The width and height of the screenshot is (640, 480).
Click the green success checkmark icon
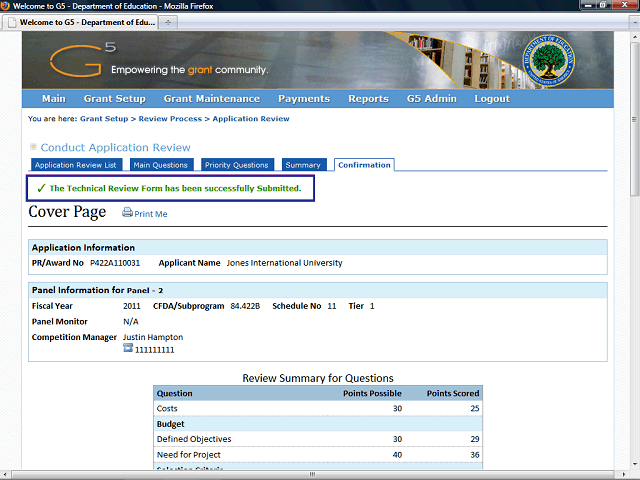[41, 188]
